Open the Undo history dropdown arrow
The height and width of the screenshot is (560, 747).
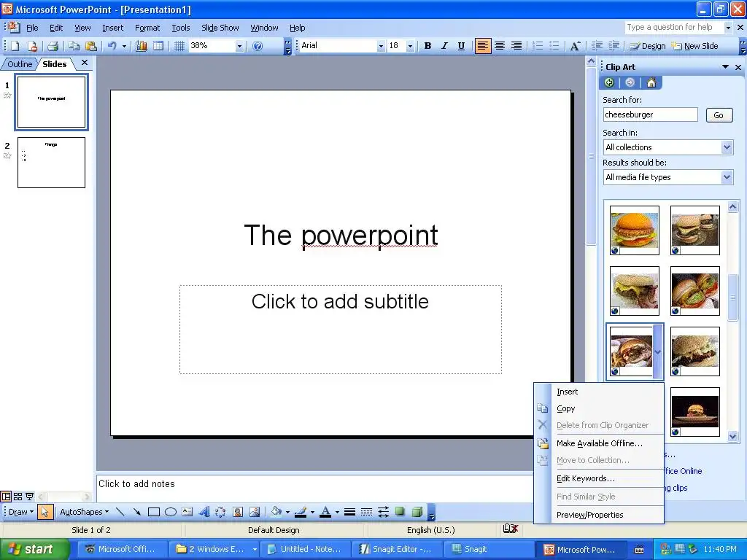coord(124,46)
